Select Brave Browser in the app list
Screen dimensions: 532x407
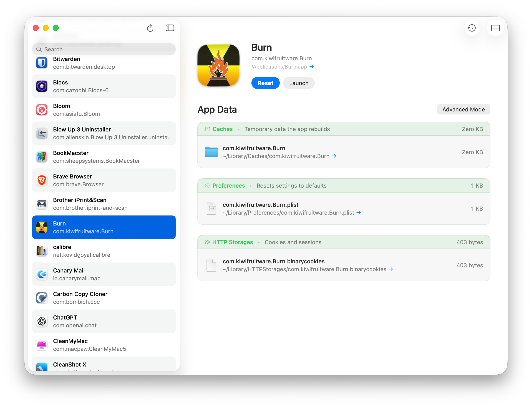click(x=104, y=180)
